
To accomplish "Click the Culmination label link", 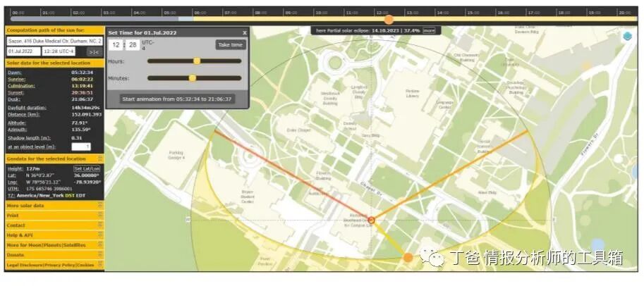I will [21, 86].
